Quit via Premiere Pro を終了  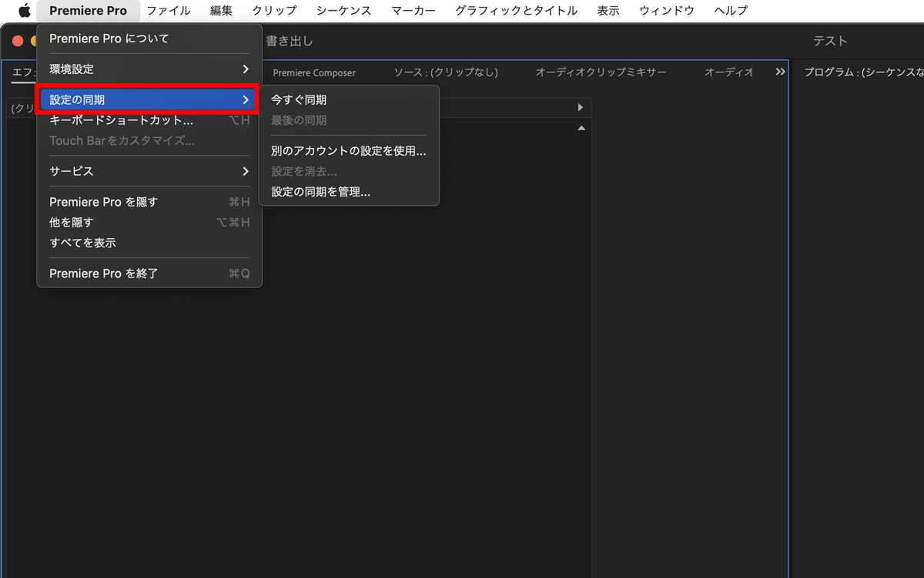coord(149,274)
